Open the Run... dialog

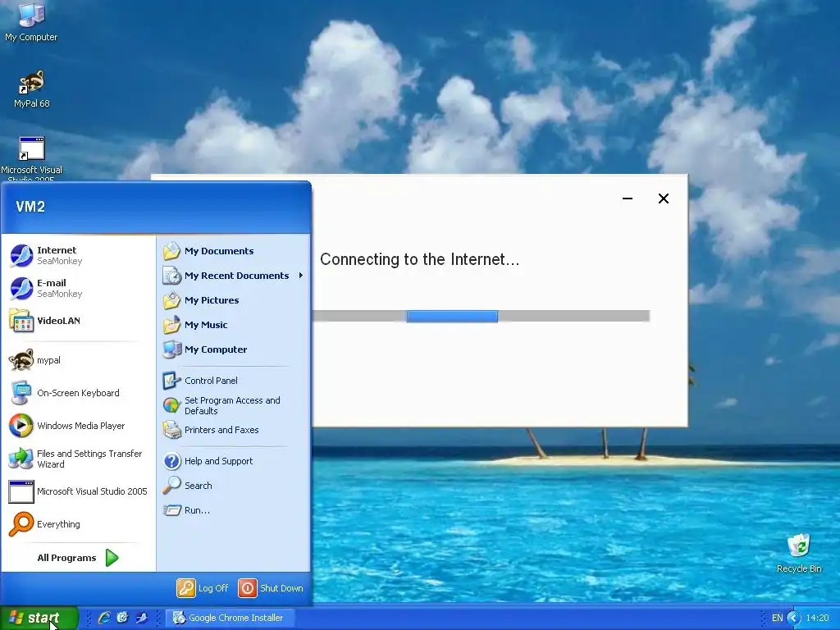233,510
